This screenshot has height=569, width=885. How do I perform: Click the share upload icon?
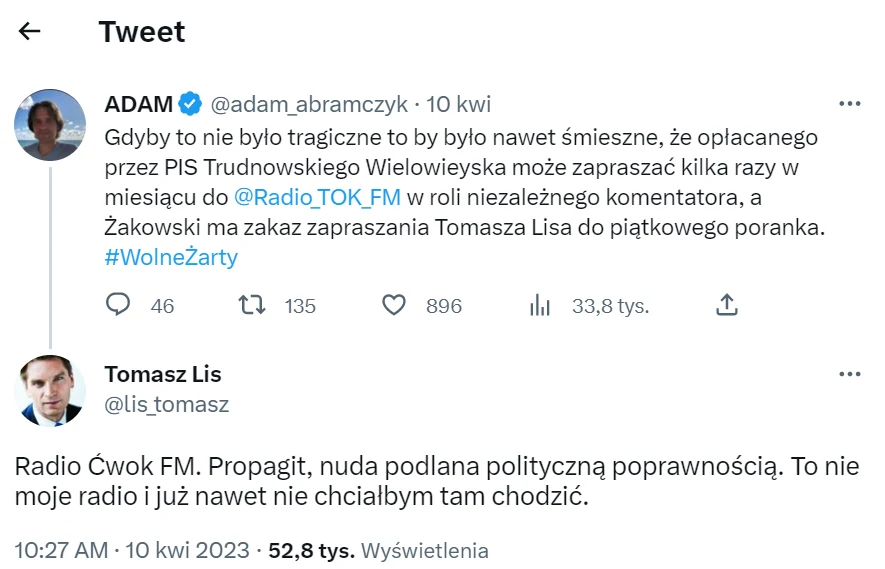[x=727, y=305]
